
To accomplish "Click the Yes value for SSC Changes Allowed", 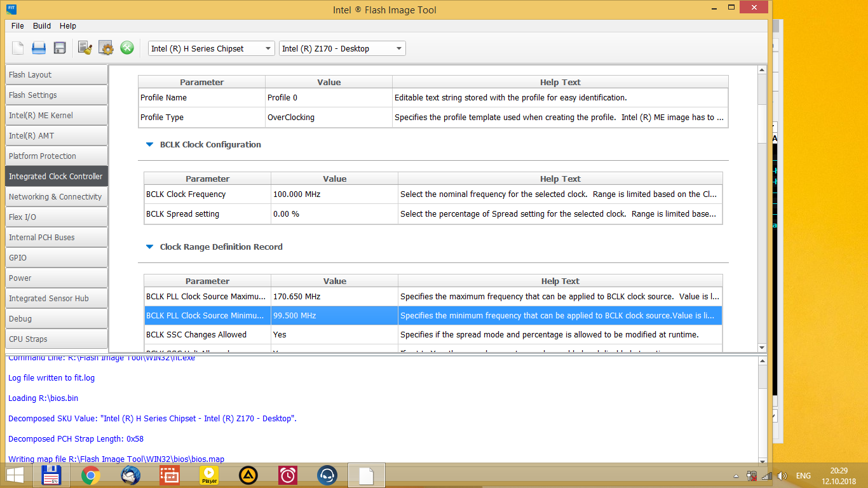I will pos(334,335).
